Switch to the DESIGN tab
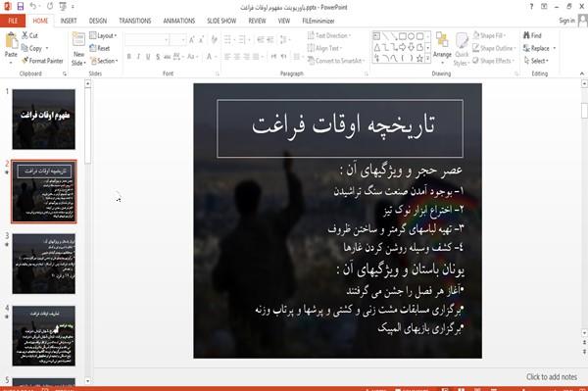This screenshot has height=391, width=588. point(98,21)
